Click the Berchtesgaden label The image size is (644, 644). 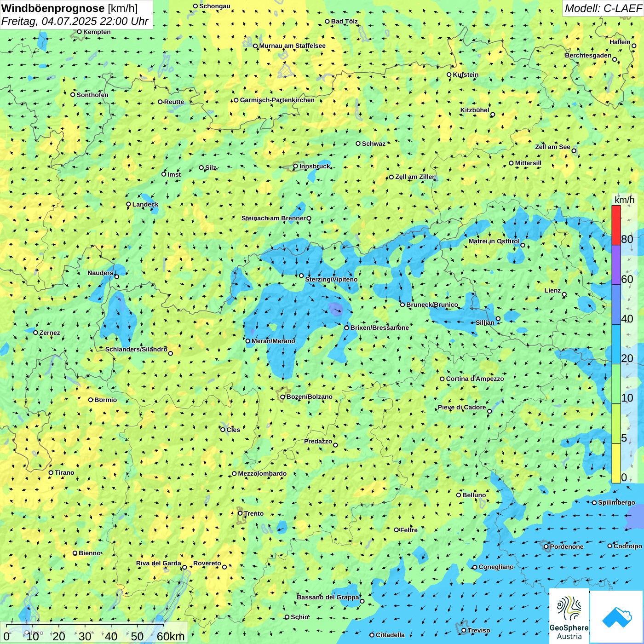tap(588, 55)
